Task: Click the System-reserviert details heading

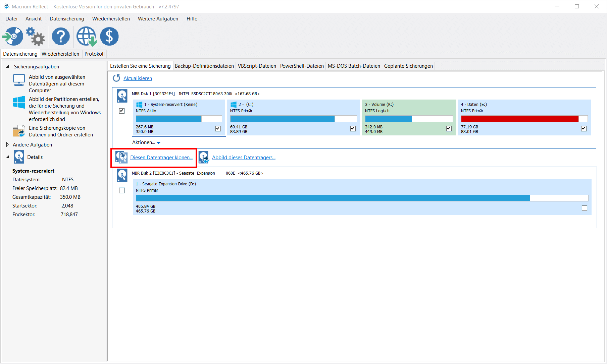Action: point(33,171)
